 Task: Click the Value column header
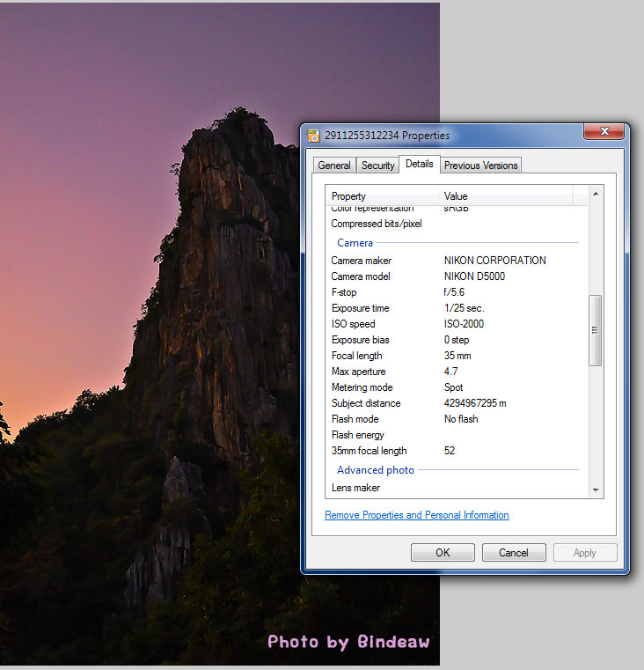(505, 196)
